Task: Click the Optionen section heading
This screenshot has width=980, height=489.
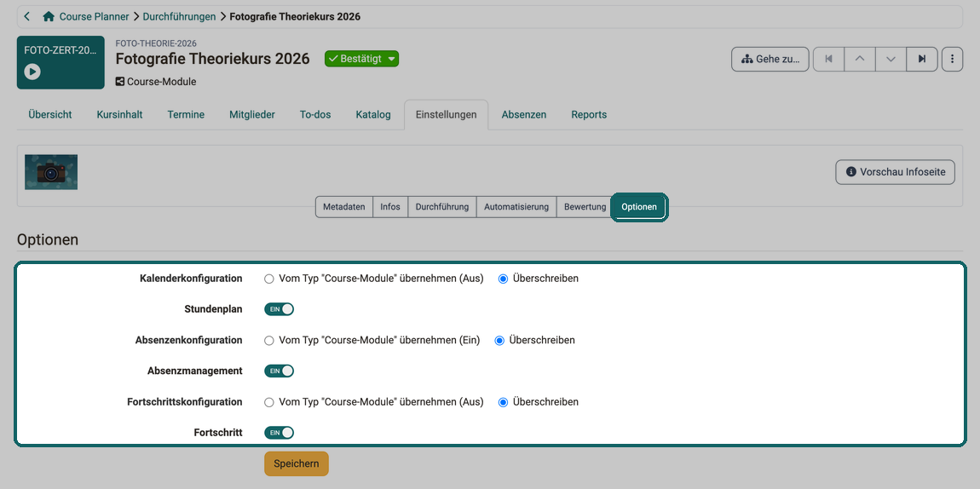Action: [48, 240]
